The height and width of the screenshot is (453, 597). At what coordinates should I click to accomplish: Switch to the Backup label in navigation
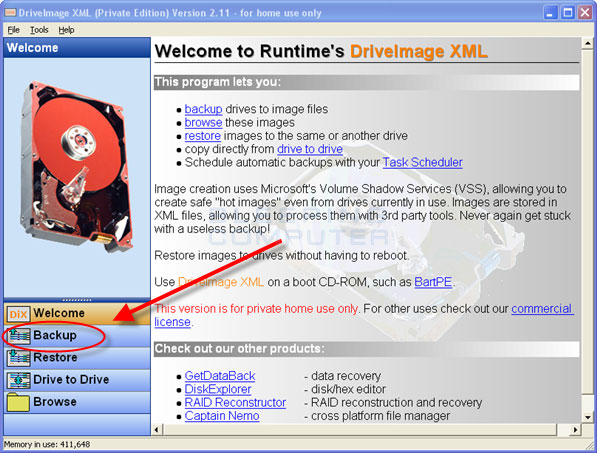point(55,335)
